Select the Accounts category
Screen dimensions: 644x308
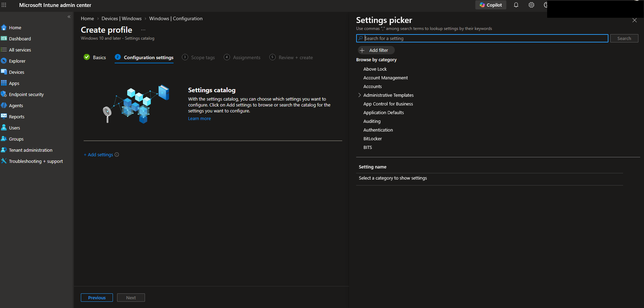coord(373,86)
